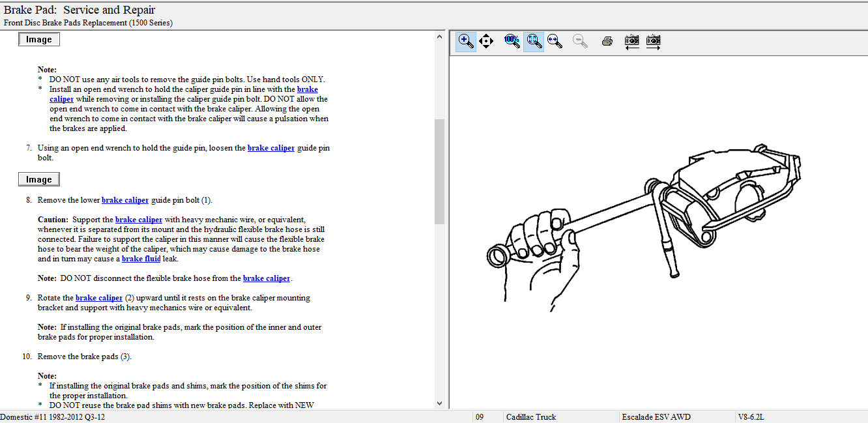Image resolution: width=868 pixels, height=423 pixels.
Task: Select the zoom in magnifier tool
Action: (466, 41)
